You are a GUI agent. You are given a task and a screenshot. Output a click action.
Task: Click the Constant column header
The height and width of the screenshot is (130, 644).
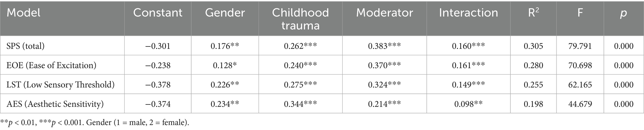pos(158,13)
